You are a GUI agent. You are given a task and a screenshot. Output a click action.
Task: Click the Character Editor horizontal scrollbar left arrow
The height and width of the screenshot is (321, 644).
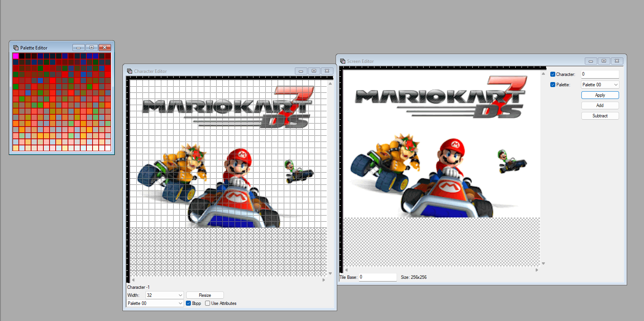[x=133, y=280]
